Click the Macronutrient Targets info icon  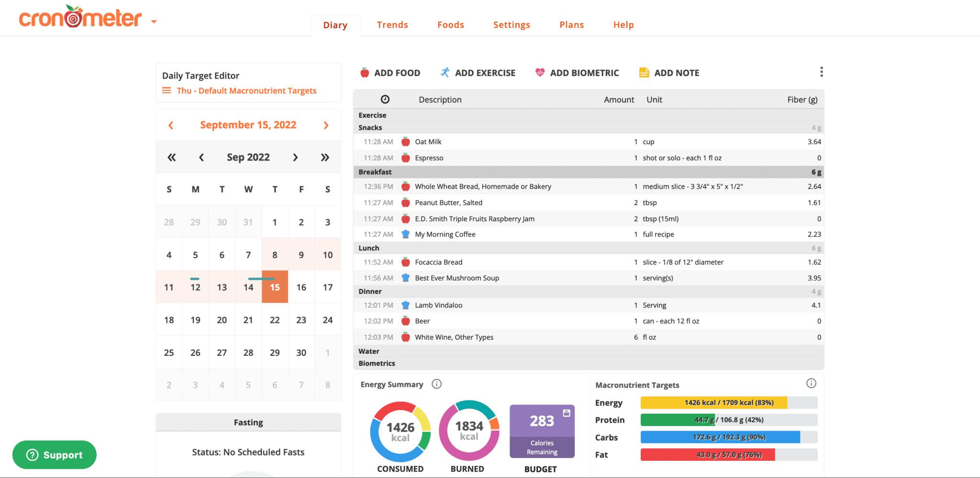(x=811, y=383)
